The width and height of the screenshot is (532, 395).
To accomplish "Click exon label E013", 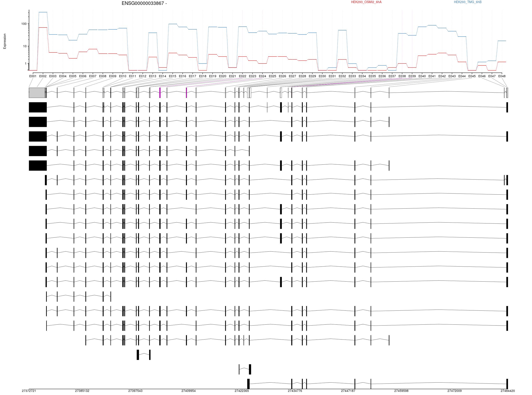I will (153, 76).
